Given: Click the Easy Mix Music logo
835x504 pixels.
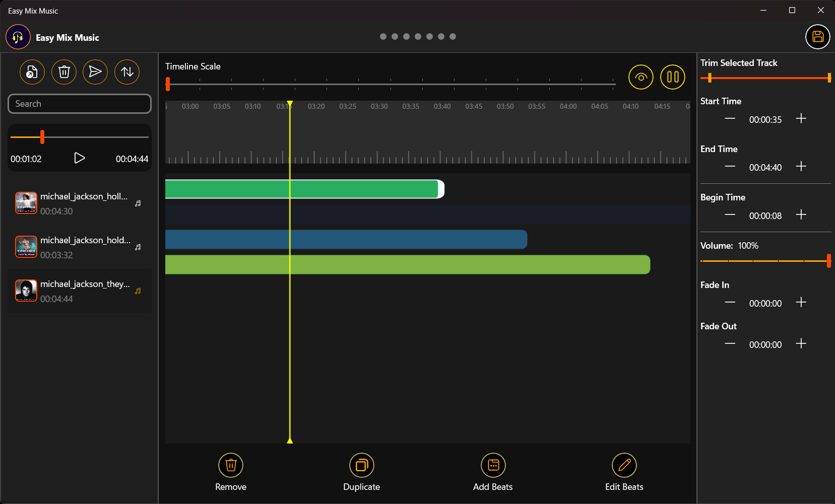Looking at the screenshot, I should click(x=18, y=37).
